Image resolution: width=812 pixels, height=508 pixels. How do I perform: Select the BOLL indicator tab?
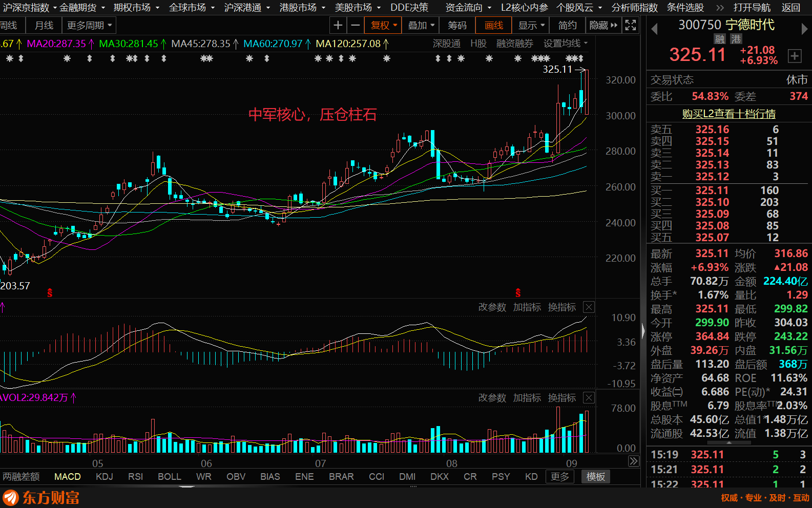170,477
